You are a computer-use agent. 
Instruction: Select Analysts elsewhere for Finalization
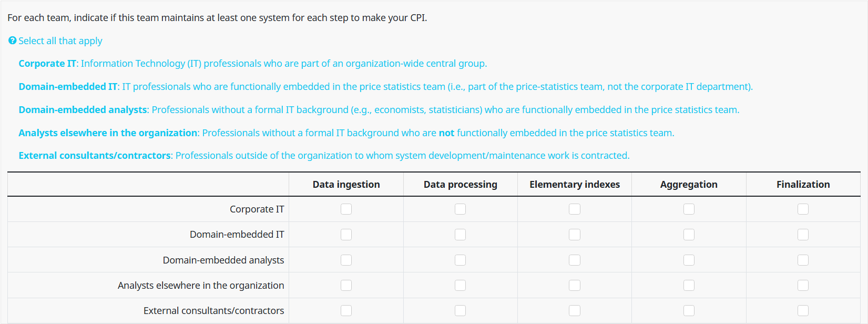803,285
